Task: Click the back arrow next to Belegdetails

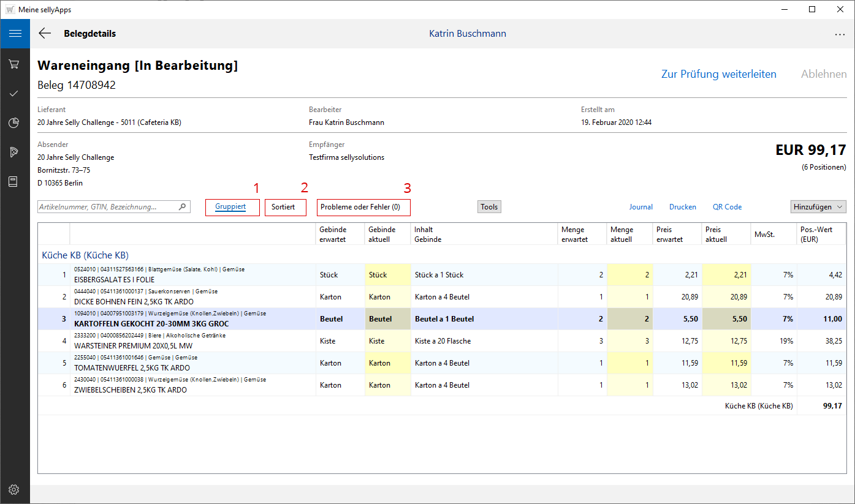Action: [45, 34]
